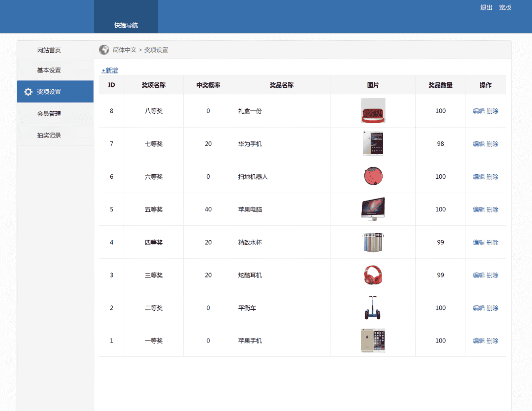
Task: Click the iPhone prize image
Action: pos(373,340)
